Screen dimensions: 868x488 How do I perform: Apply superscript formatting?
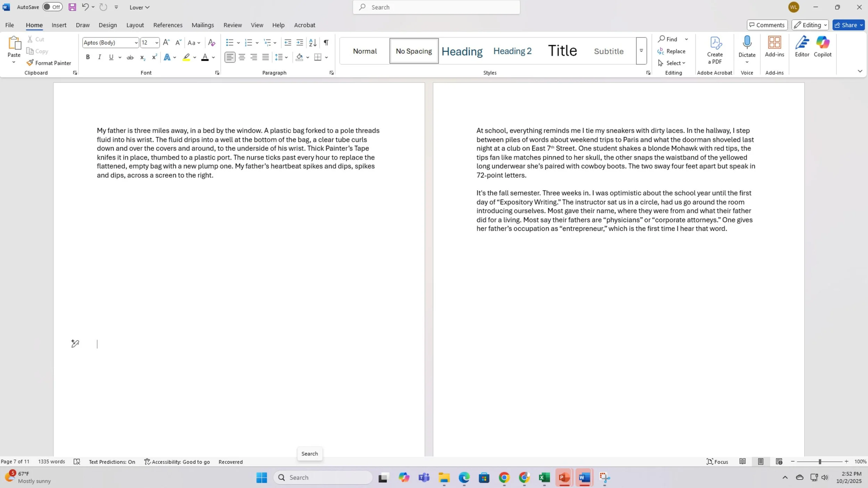click(x=154, y=57)
